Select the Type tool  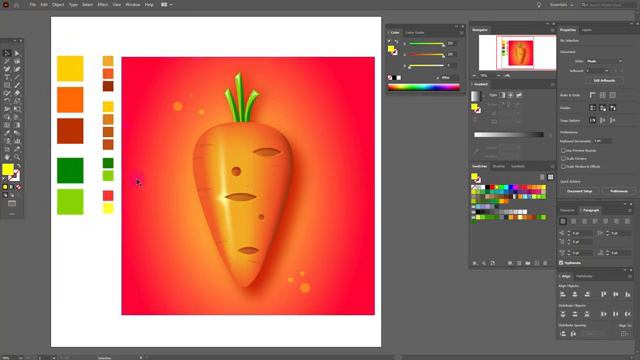tap(7, 77)
